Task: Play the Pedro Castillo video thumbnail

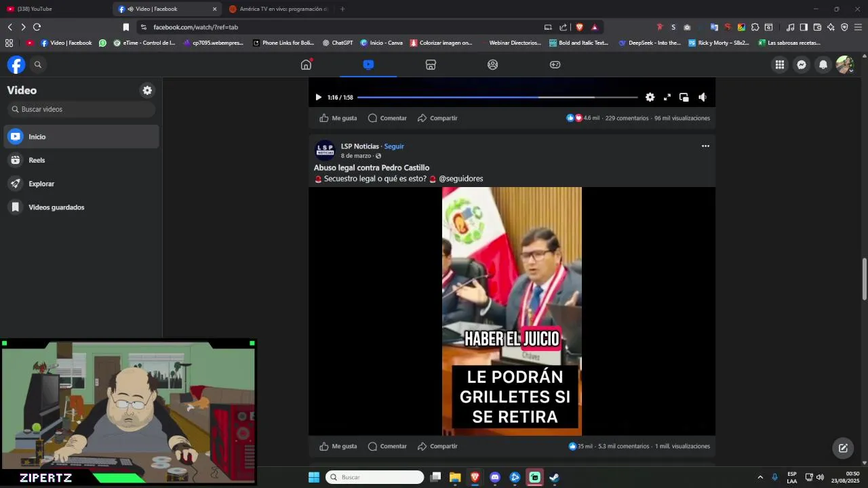Action: [512, 311]
